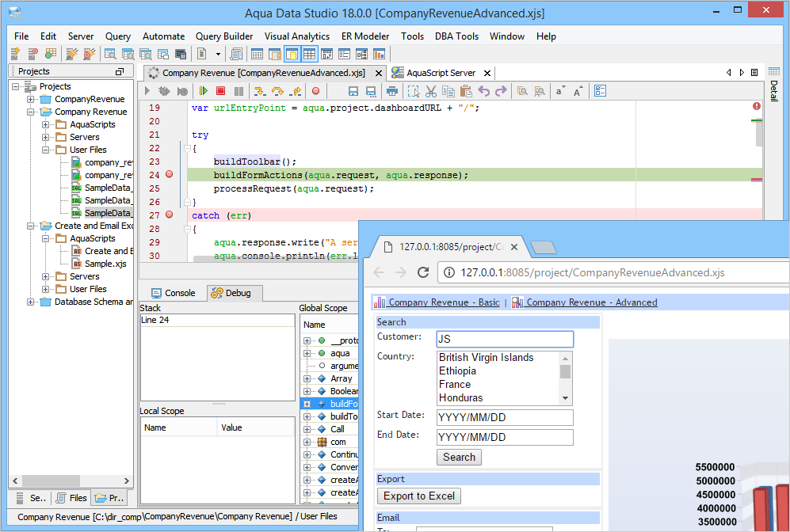Close the Company Revenue editor tab
The height and width of the screenshot is (532, 790).
[379, 73]
